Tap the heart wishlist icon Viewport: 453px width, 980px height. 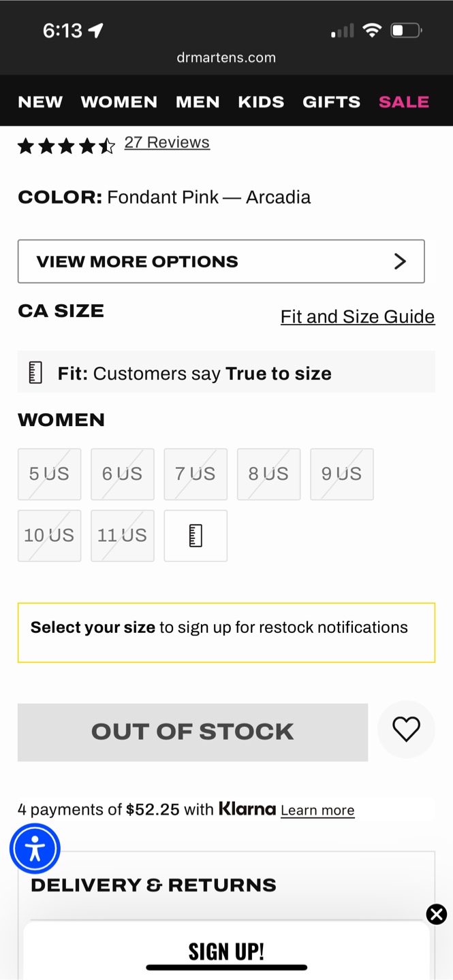pyautogui.click(x=406, y=730)
